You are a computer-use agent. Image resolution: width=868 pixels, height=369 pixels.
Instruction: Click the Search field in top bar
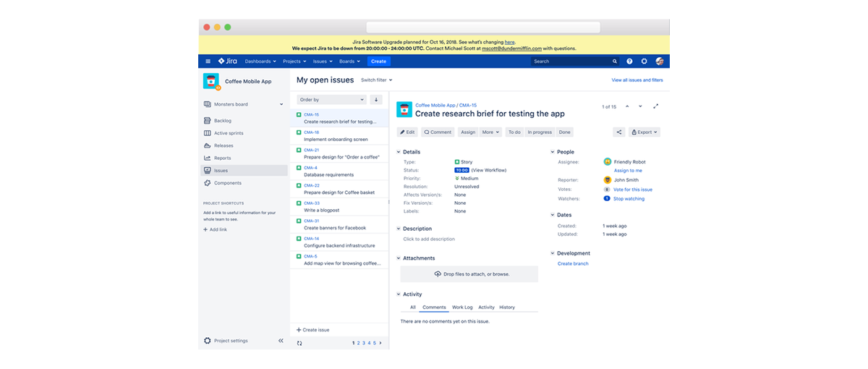tap(576, 61)
